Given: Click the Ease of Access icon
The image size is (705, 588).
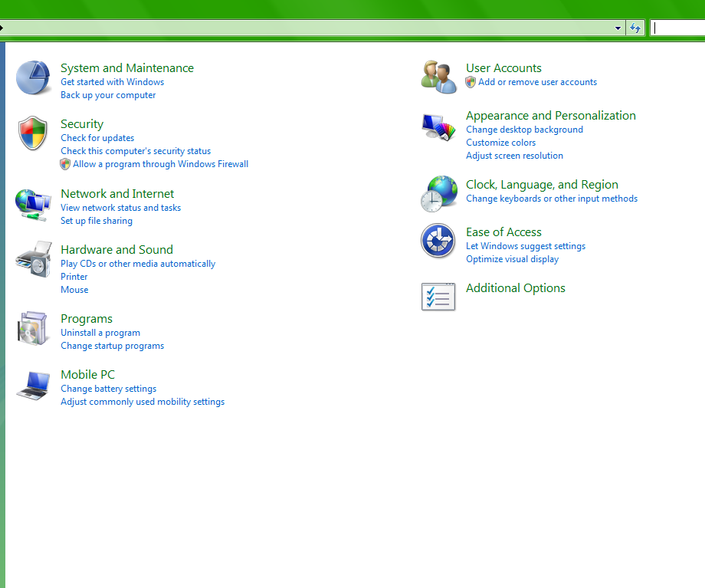Looking at the screenshot, I should 438,241.
